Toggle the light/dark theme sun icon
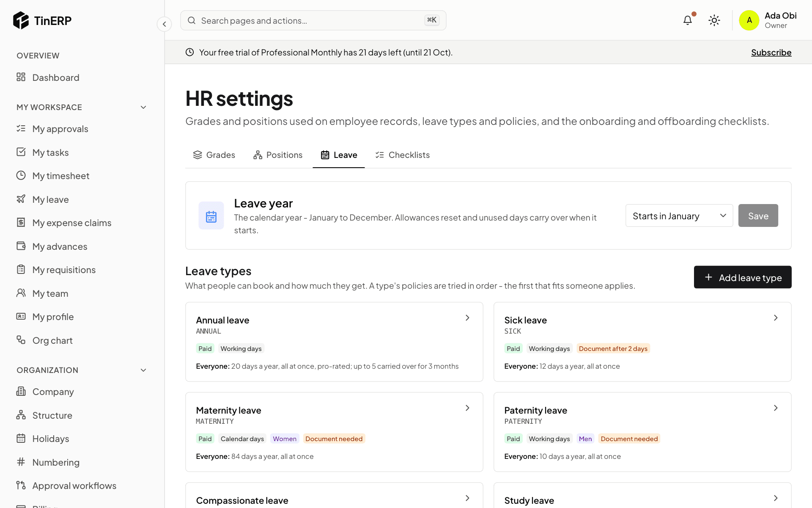 (714, 20)
